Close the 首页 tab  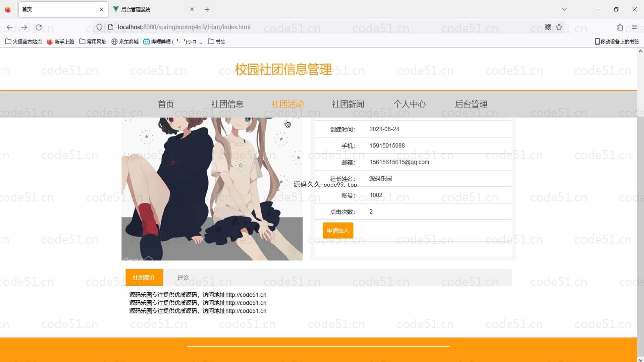[101, 9]
